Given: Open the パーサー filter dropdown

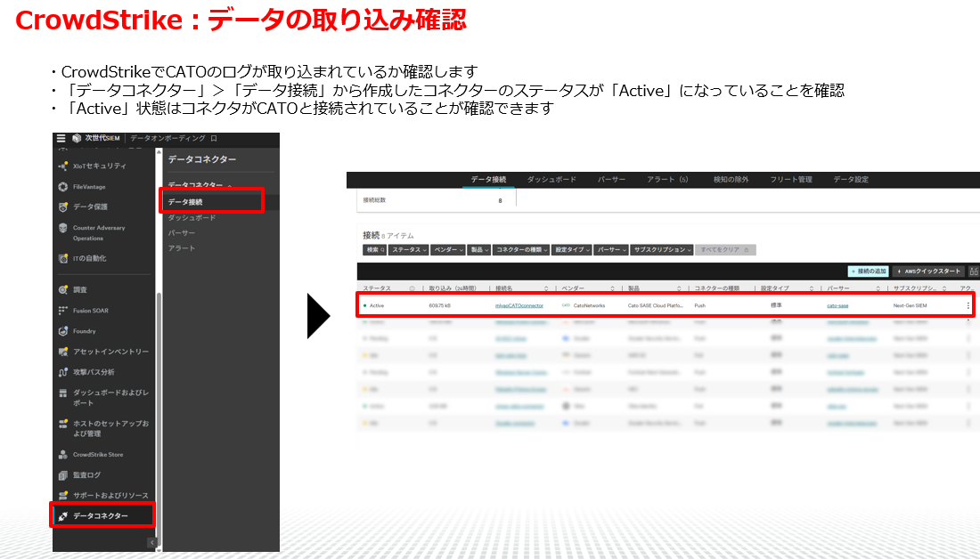Looking at the screenshot, I should [x=611, y=250].
